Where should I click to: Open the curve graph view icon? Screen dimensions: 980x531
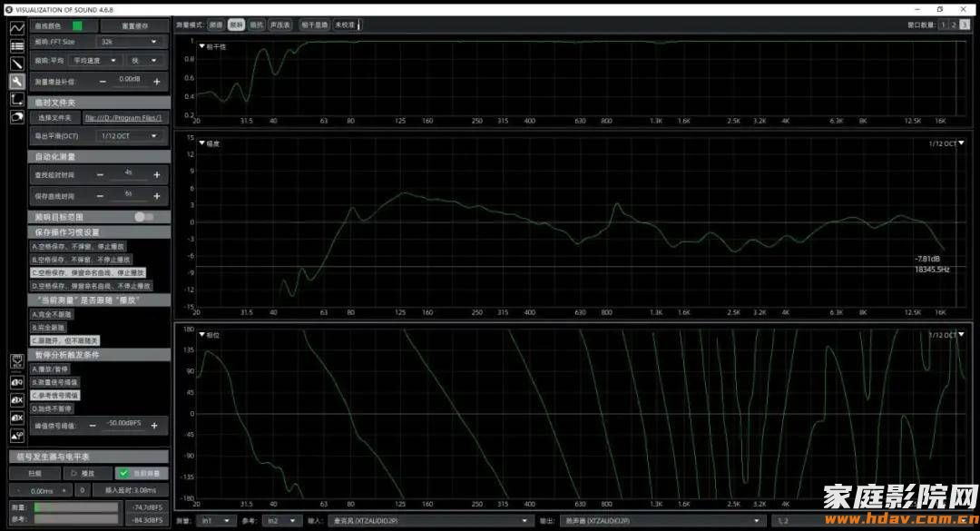tap(16, 28)
